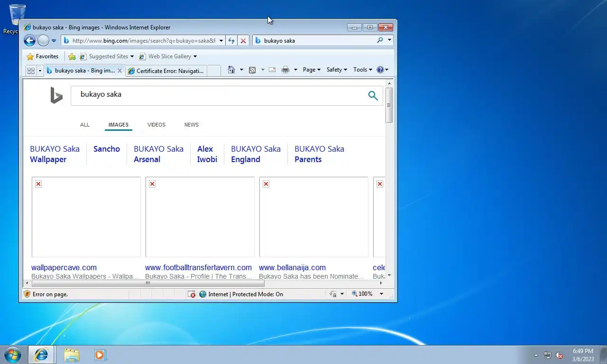
Task: Click the vertical scrollbar thumb of the page
Action: 389,105
